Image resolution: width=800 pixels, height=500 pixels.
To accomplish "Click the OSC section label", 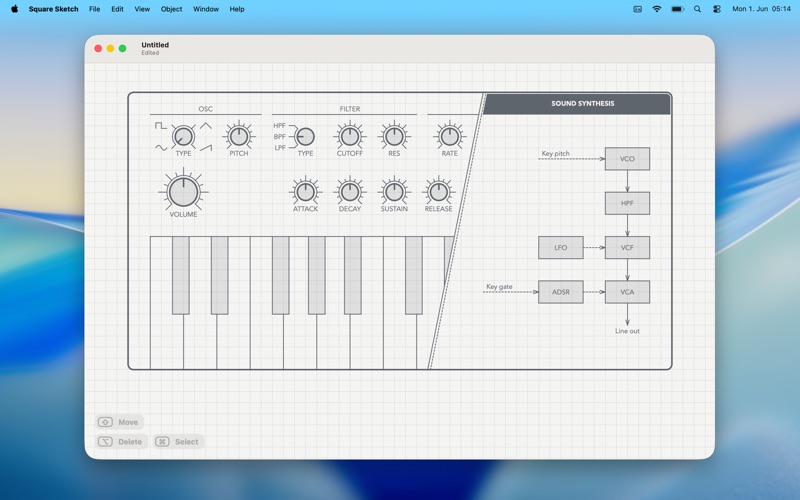I will (x=206, y=109).
